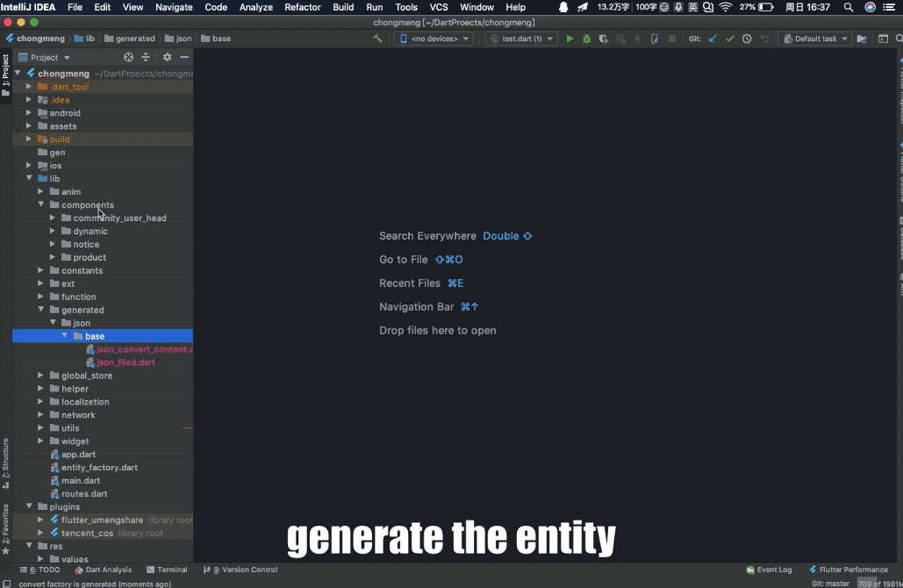Click the 2: Favorites side tab
Screen dimensions: 903x588
pos(6,530)
